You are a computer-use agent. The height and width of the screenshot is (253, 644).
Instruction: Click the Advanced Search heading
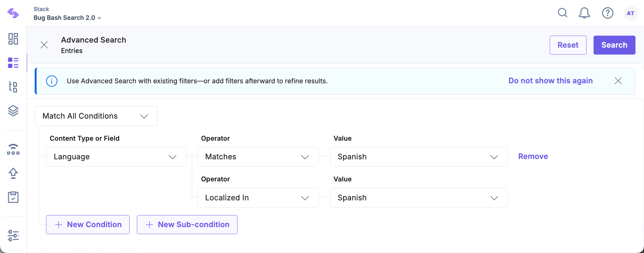[94, 40]
